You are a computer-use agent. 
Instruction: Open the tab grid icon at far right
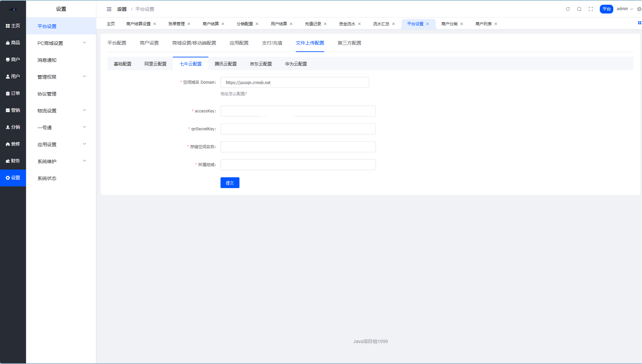639,23
